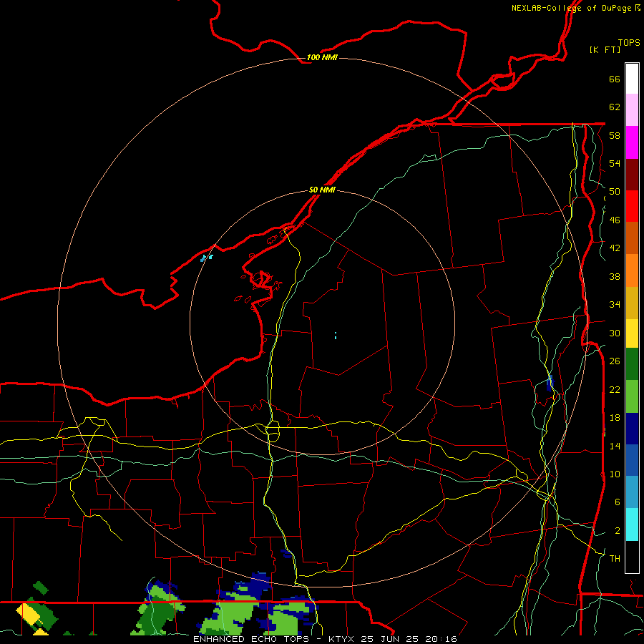Click the legend value '58'

click(615, 135)
